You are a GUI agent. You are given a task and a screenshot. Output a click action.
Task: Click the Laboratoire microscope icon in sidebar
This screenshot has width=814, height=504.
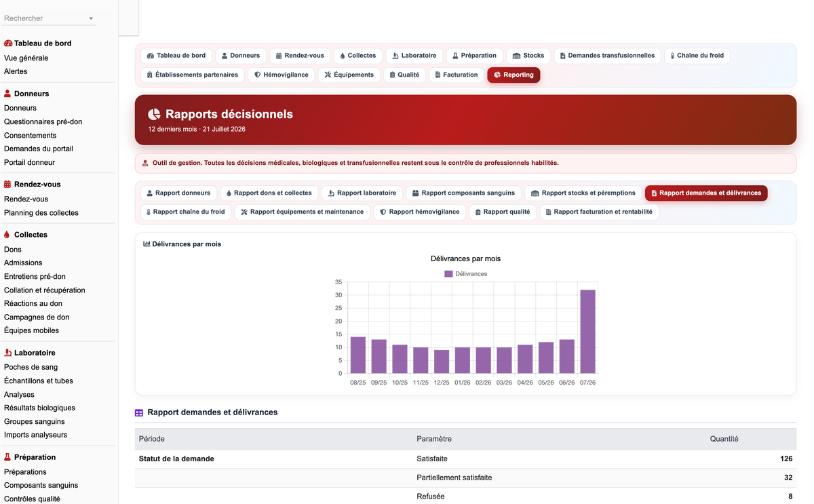(7, 353)
